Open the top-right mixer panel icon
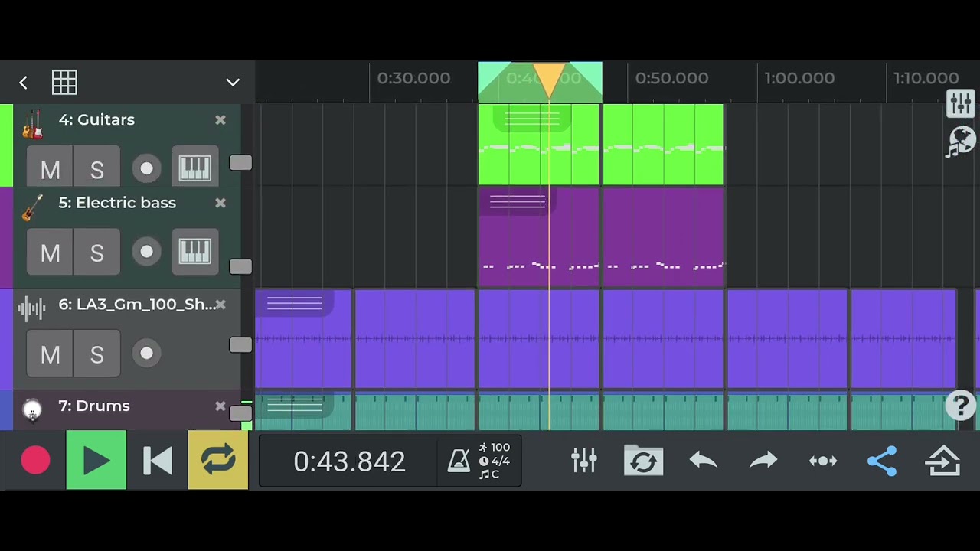Image resolution: width=980 pixels, height=551 pixels. pyautogui.click(x=960, y=103)
